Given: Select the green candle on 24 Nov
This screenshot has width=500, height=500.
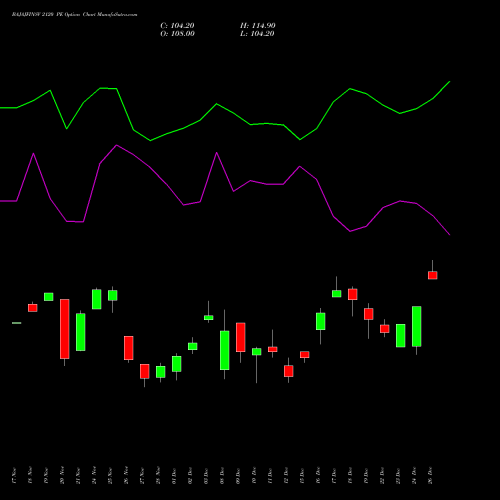Looking at the screenshot, I should point(97,299).
